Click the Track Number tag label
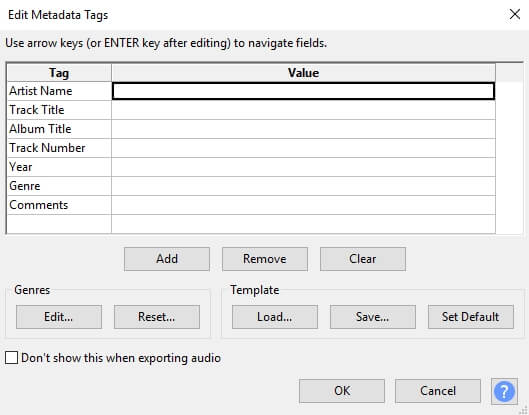The width and height of the screenshot is (529, 415). point(47,148)
